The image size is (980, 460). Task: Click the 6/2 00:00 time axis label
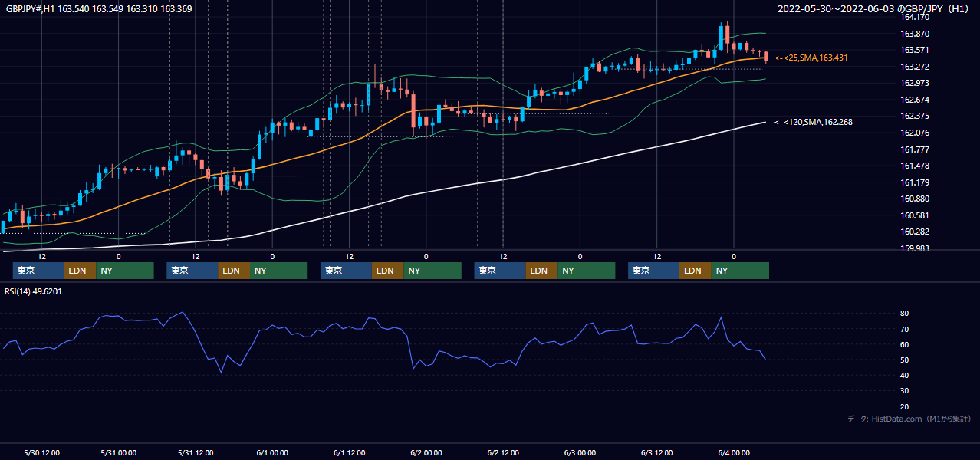click(x=426, y=452)
